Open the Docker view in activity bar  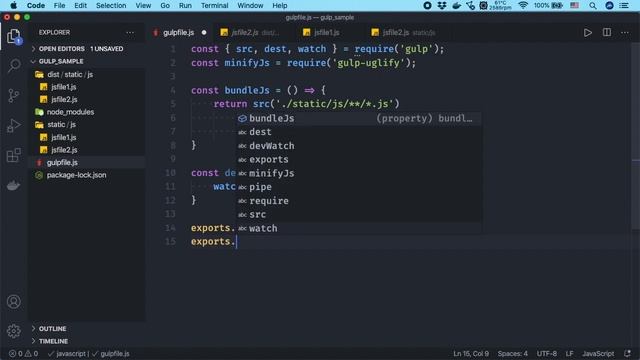[x=14, y=185]
